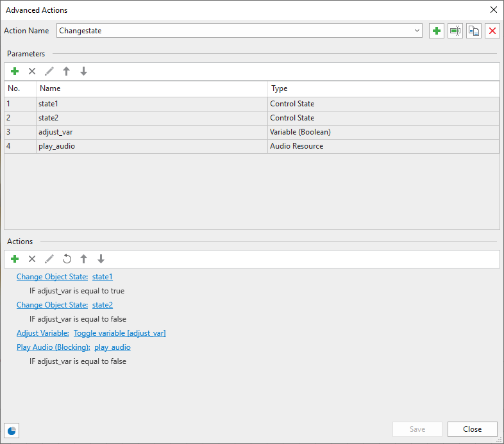This screenshot has width=504, height=444.
Task: Click the blue pie chart icon at bottom
Action: coord(12,431)
